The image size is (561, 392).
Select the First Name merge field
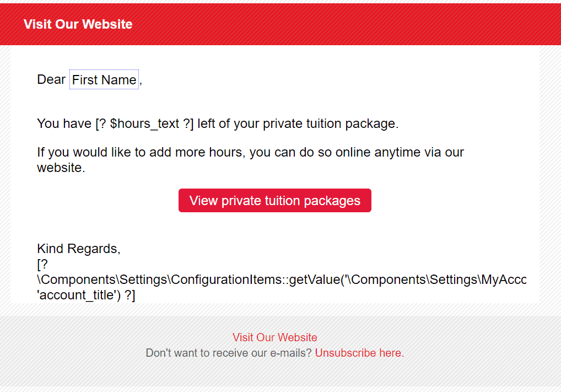[104, 80]
